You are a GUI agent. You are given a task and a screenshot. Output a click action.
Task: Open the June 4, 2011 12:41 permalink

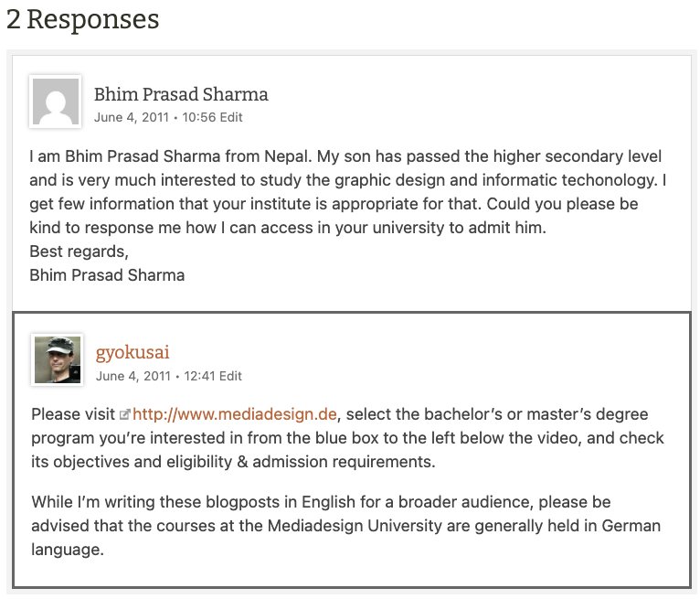154,376
